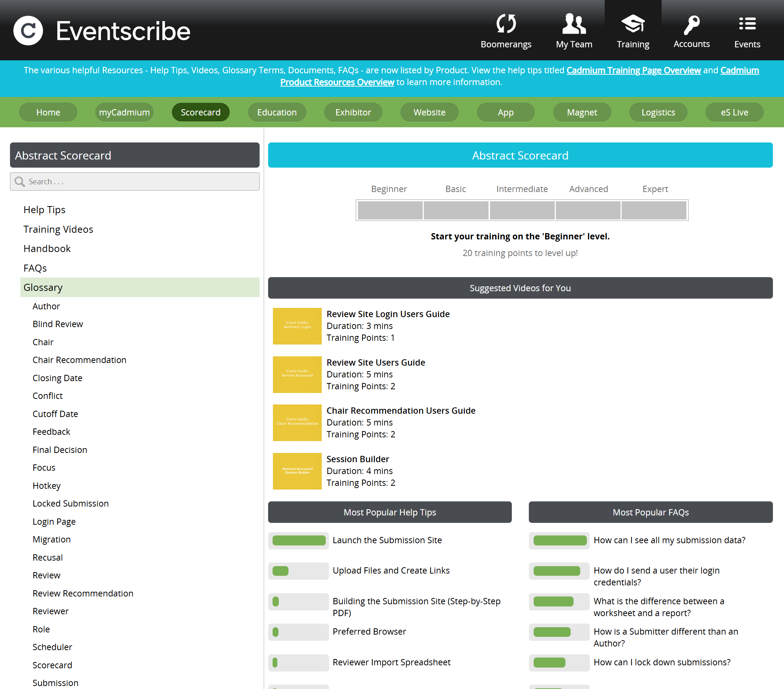Click the Cadmium logo circle icon

tap(28, 30)
